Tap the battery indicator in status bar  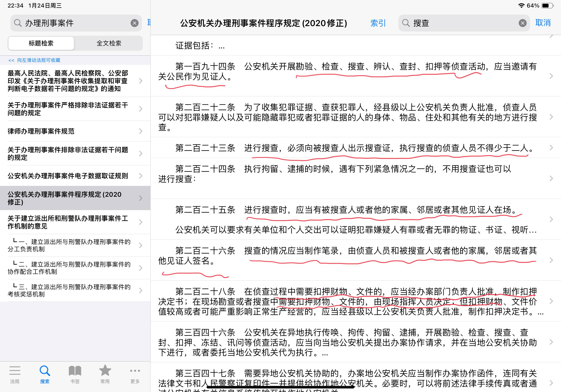548,6
